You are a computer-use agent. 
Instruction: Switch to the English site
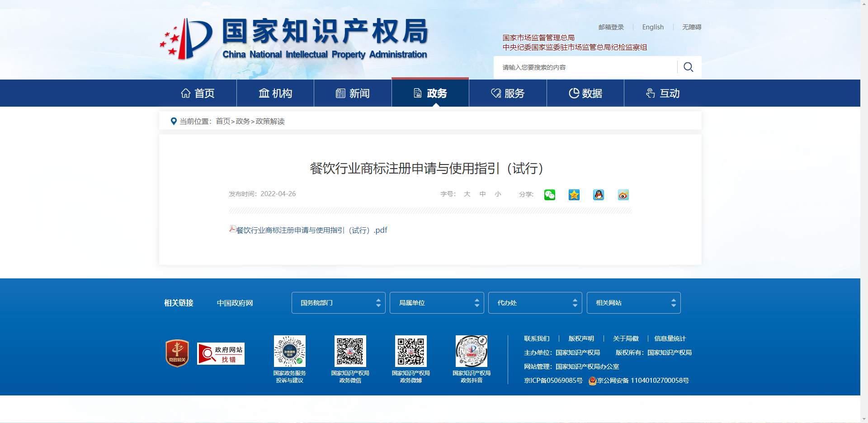653,27
